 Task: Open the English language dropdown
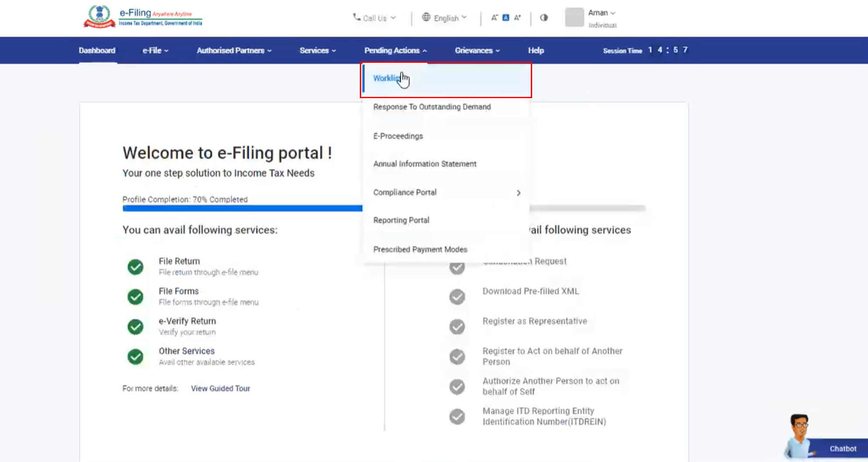pos(444,18)
